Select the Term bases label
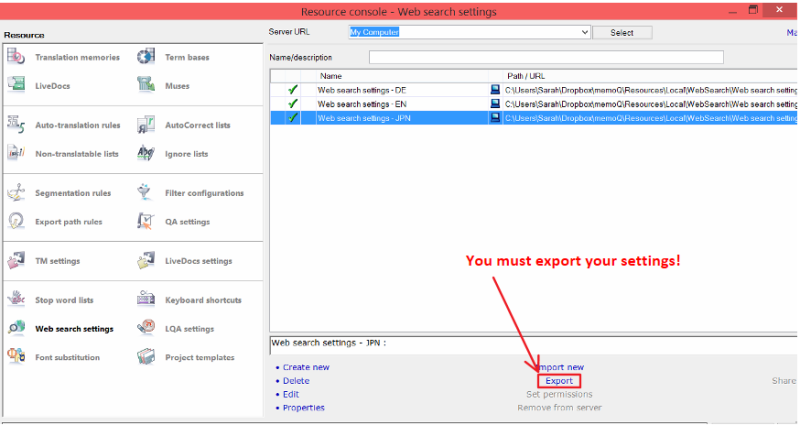This screenshot has width=800, height=425. click(187, 57)
